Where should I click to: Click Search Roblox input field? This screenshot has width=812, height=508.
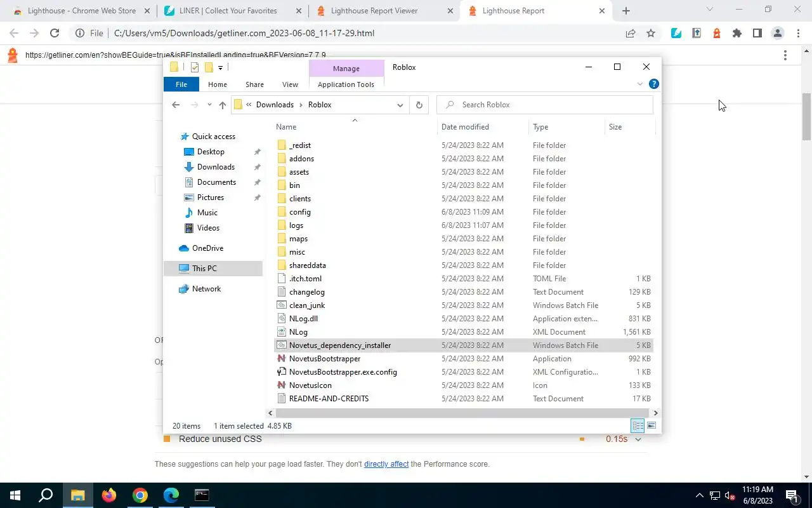[546, 105]
